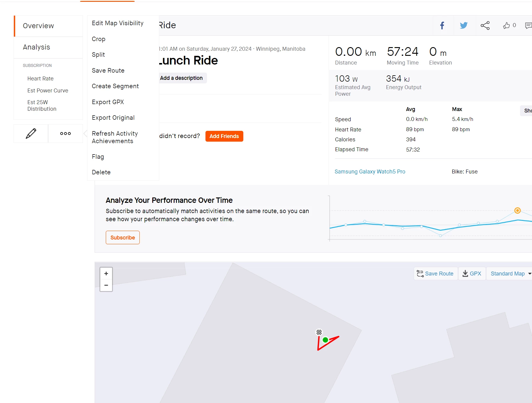Choose Flag from the actions menu

98,157
